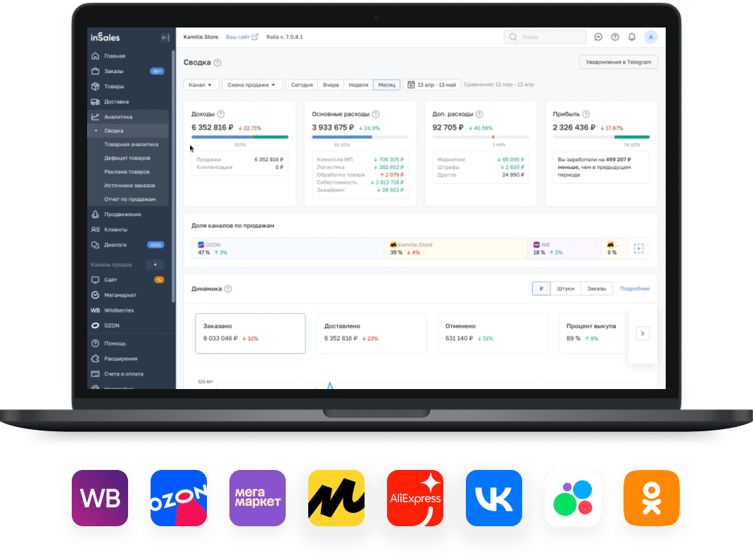Click the calendar icon by date range
This screenshot has height=560, width=753.
[x=411, y=85]
